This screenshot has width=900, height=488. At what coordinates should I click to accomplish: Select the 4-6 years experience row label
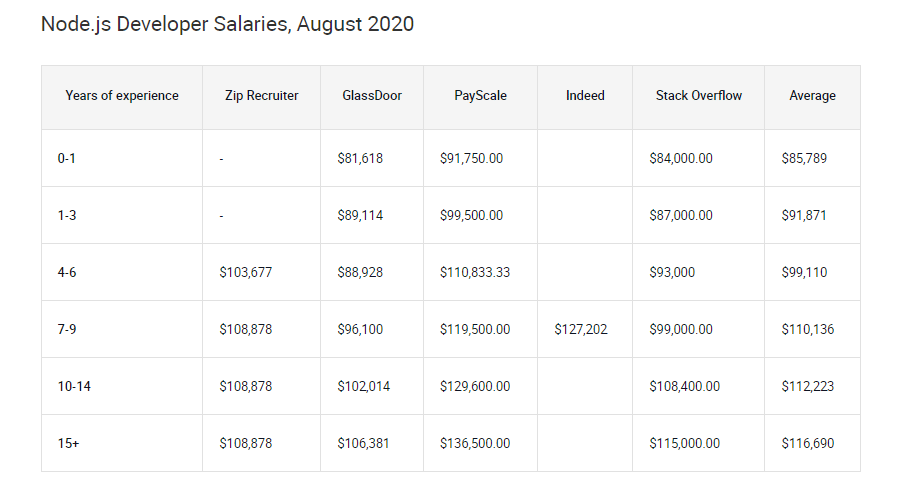67,272
